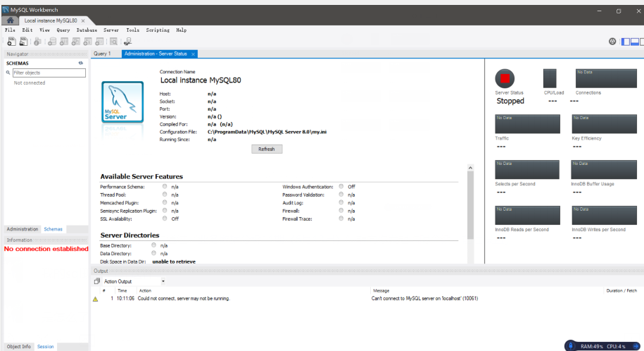The height and width of the screenshot is (351, 644).
Task: Click the warning icon in output row 1
Action: coord(95,299)
